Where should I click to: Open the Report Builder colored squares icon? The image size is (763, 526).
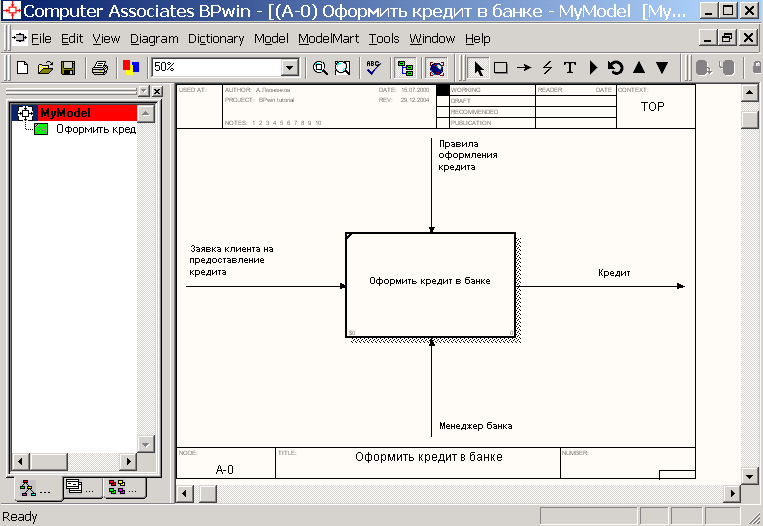131,67
